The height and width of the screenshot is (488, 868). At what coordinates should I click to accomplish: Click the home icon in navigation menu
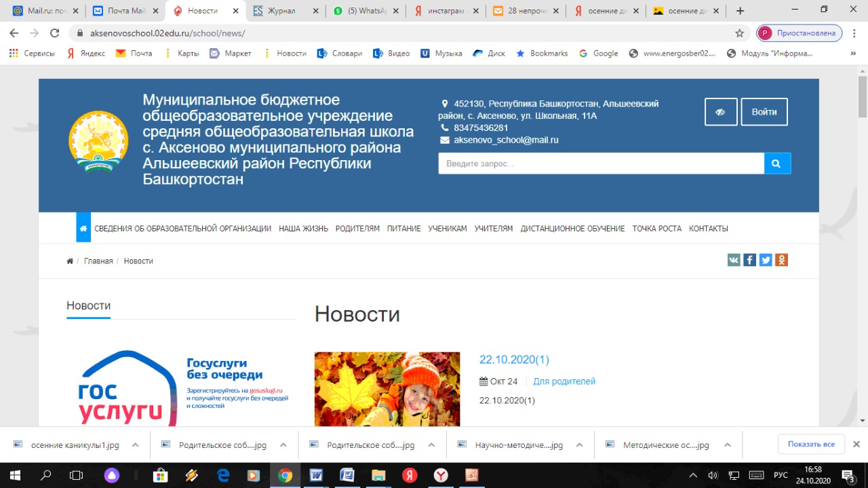click(x=83, y=229)
